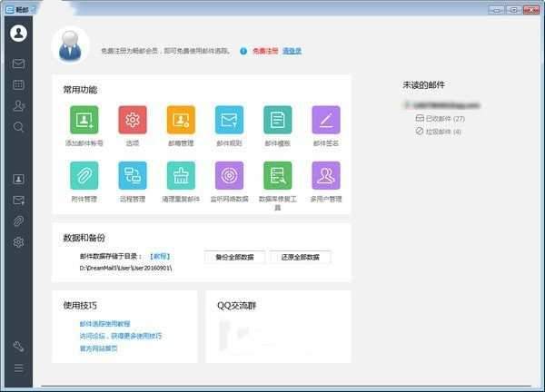The width and height of the screenshot is (545, 392).
Task: Click the search magnifier in left sidebar
Action: tap(19, 127)
